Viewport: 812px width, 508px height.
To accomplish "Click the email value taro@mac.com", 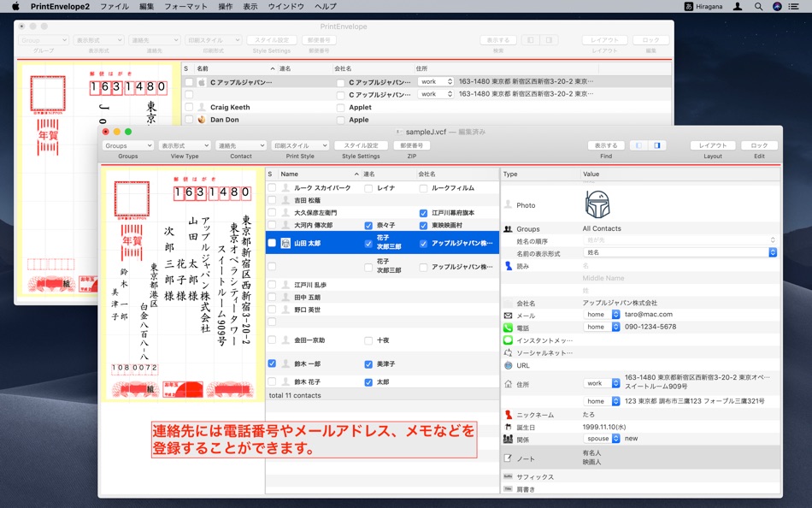I will (649, 314).
